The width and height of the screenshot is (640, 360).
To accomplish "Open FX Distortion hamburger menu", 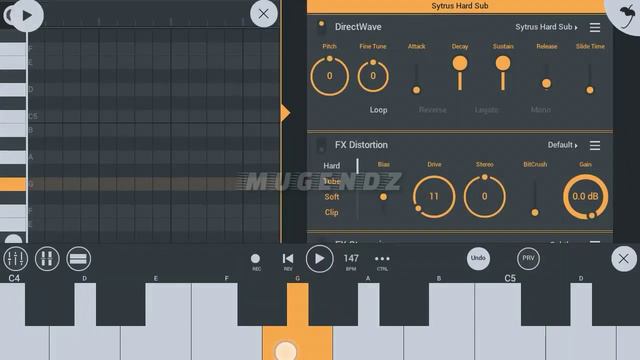I will [x=595, y=145].
